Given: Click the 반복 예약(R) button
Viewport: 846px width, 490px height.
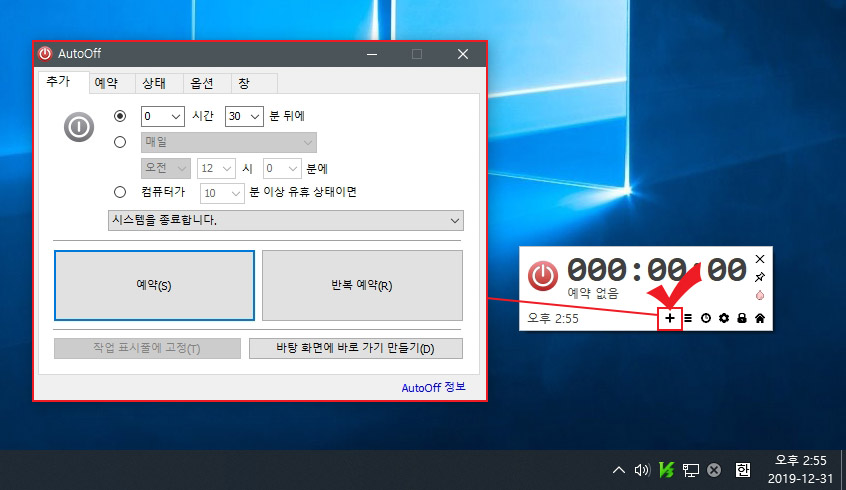Looking at the screenshot, I should click(x=362, y=285).
